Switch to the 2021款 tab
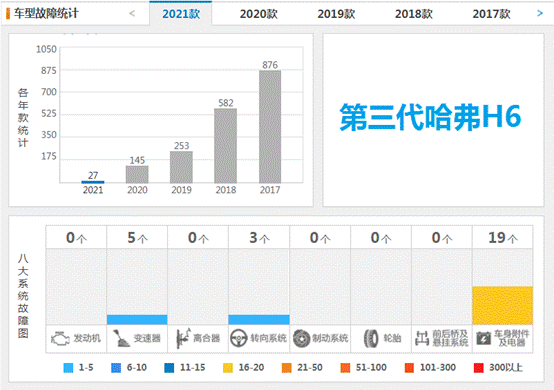 pos(181,14)
